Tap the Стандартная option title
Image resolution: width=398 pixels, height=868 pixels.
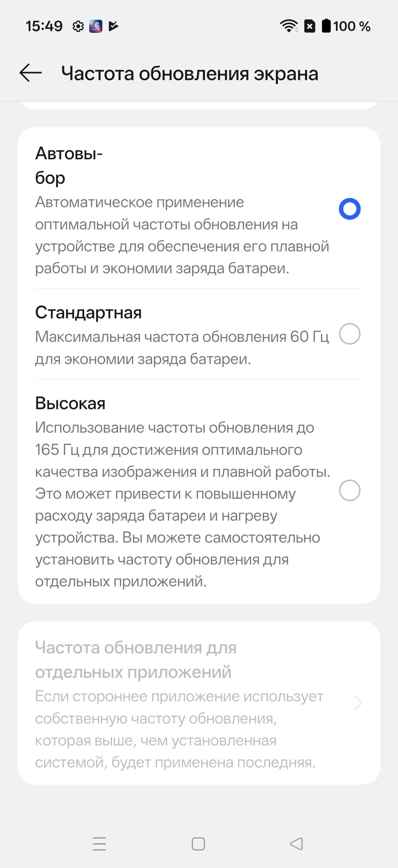[x=88, y=313]
